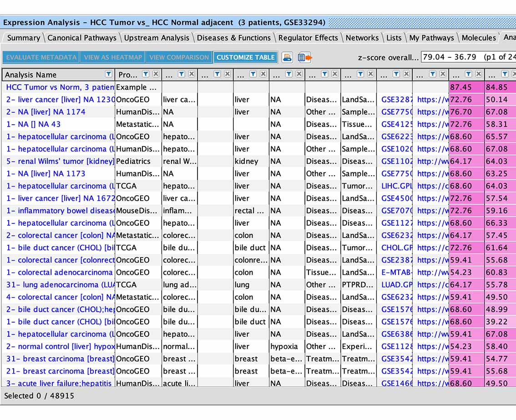Go to the Regulator Effects tab
516x420 pixels.
[308, 38]
